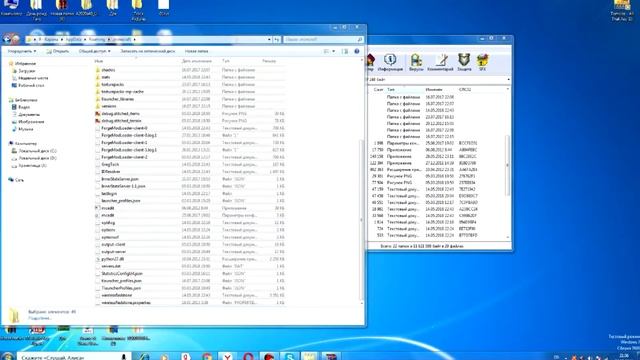
Task: Click Explorer's Forward navigation arrow
Action: tap(16, 39)
